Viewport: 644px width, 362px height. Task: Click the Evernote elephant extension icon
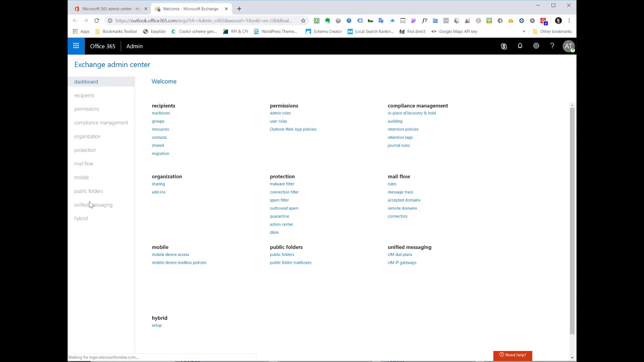coord(327,21)
